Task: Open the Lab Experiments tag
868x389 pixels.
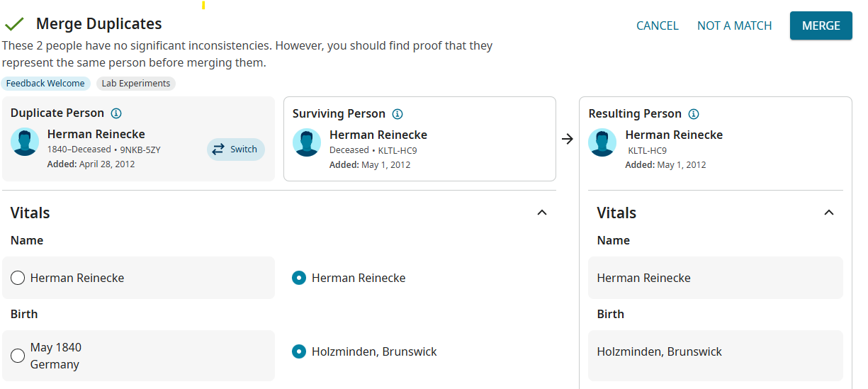Action: coord(136,84)
